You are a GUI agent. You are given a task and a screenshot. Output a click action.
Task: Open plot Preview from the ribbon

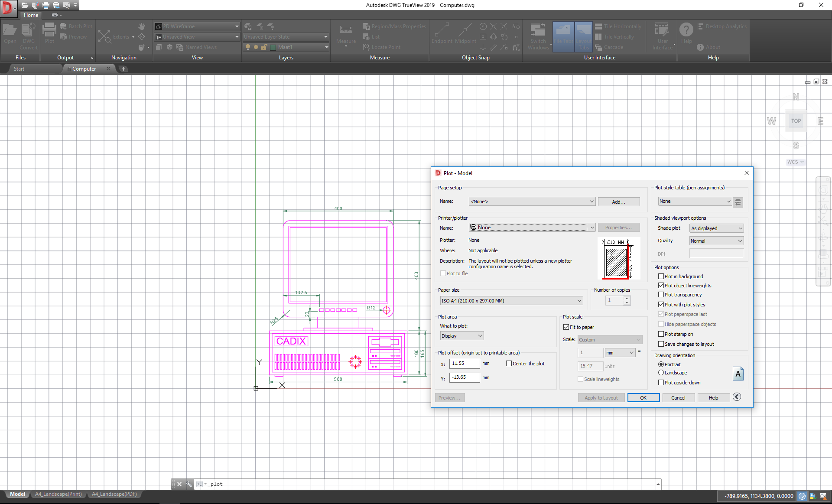pos(73,37)
